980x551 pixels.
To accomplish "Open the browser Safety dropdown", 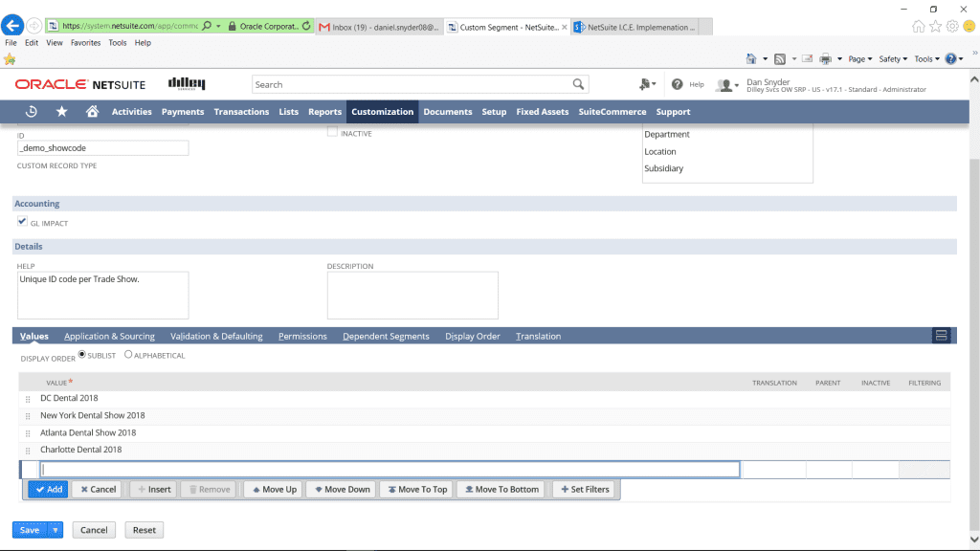I will click(892, 59).
